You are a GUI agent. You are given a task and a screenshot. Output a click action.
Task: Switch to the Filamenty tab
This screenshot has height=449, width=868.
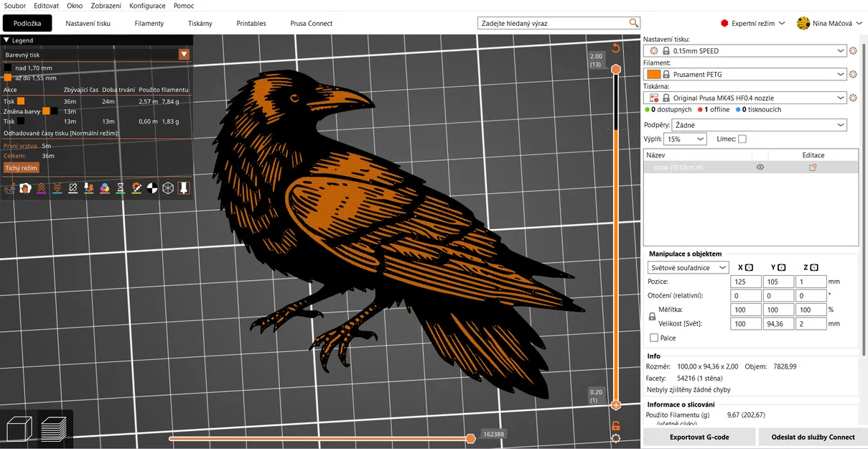coord(149,24)
